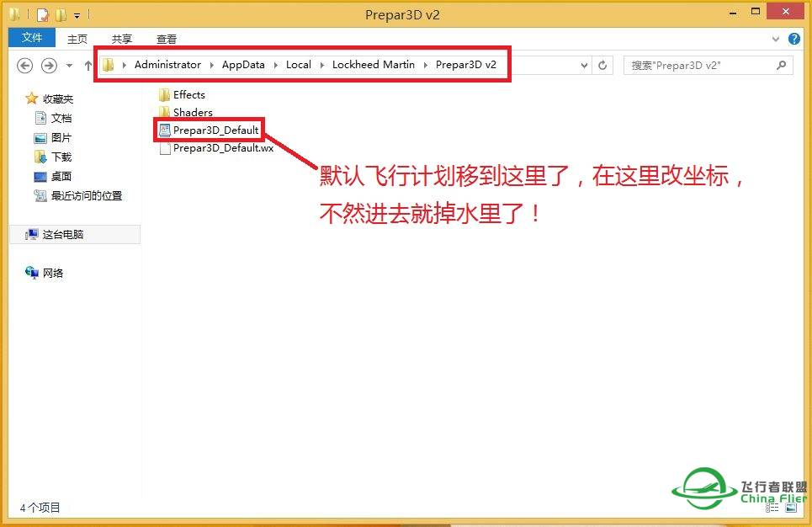Image resolution: width=812 pixels, height=527 pixels.
Task: Select the Shaders folder
Action: coord(193,113)
